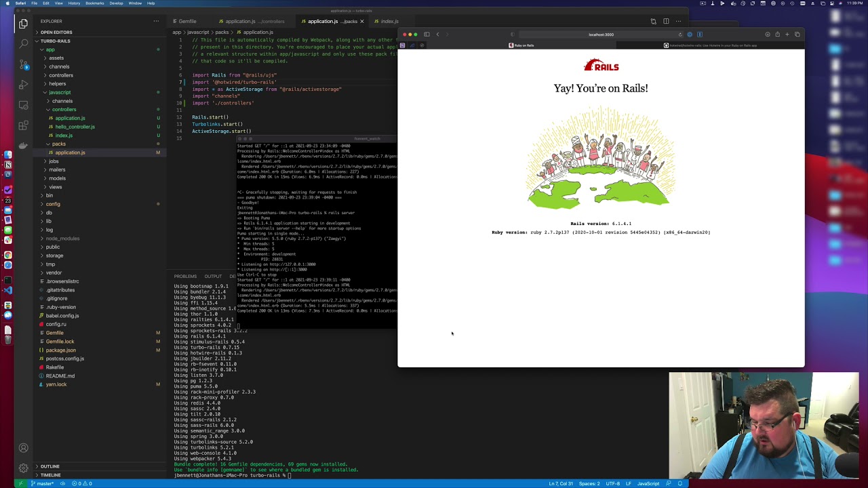Click the blue Safari extension icon
The image size is (868, 488).
click(690, 35)
